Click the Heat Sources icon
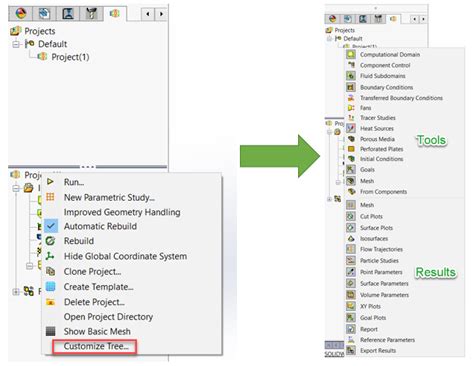 coord(351,128)
